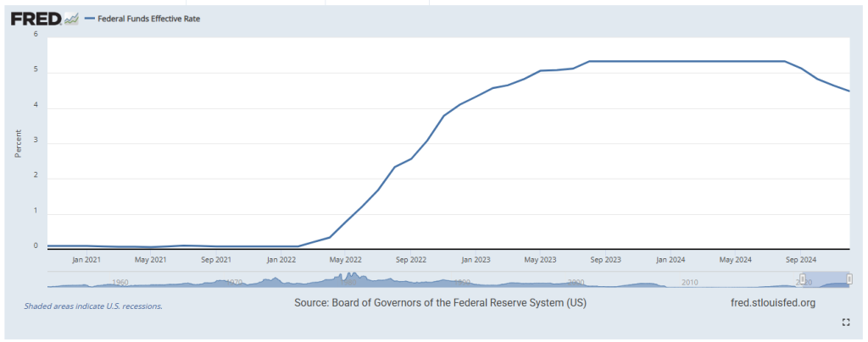Click the y-axis value 5
Viewport: 868px width, 342px height.
pos(36,70)
